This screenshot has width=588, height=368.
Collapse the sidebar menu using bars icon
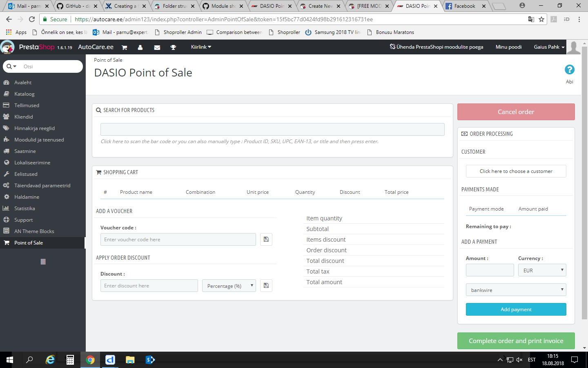click(43, 262)
